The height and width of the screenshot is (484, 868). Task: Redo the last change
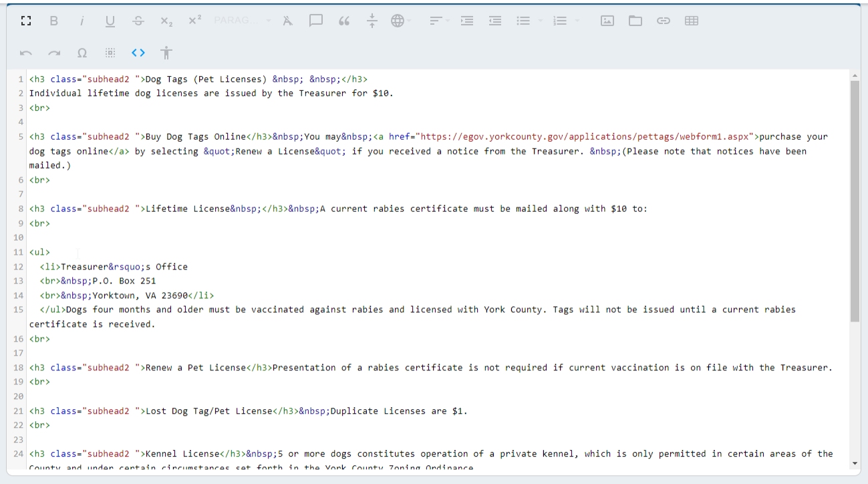(54, 53)
